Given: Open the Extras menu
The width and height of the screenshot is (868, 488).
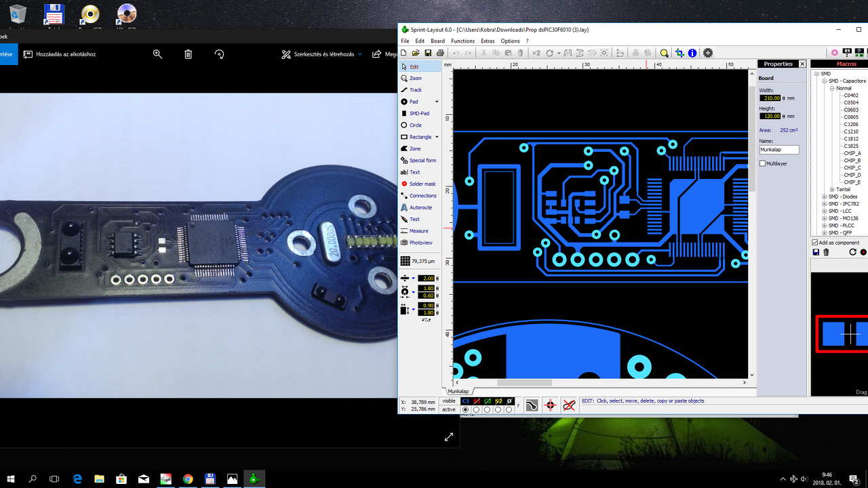Looking at the screenshot, I should [488, 41].
